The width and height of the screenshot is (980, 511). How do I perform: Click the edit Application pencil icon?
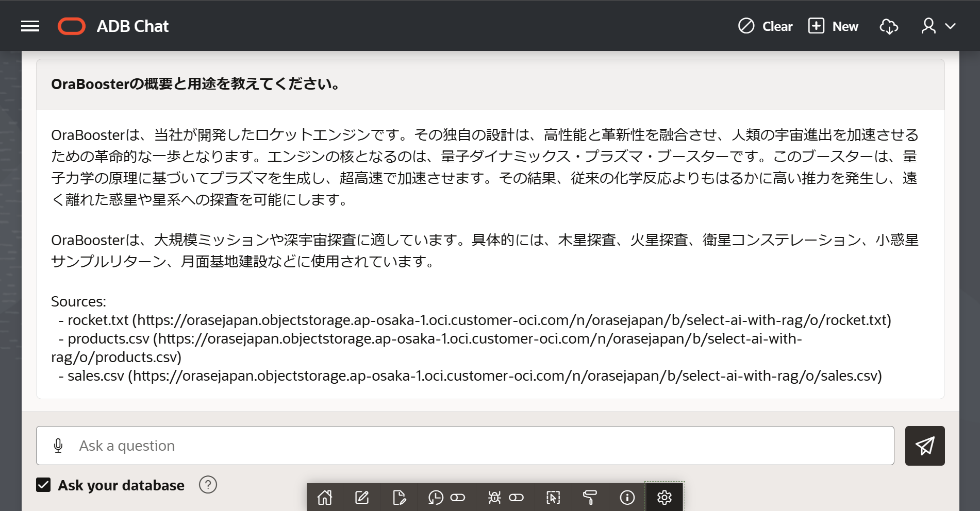click(x=362, y=498)
